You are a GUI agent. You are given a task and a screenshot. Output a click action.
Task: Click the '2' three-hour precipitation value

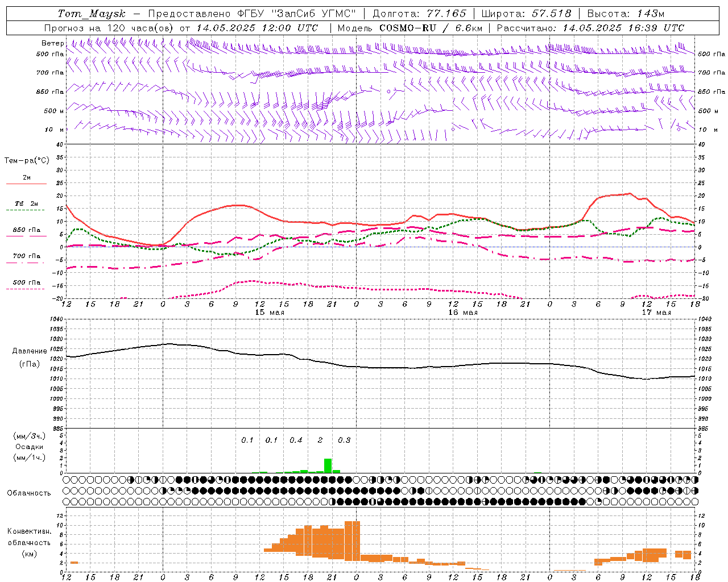tap(320, 440)
